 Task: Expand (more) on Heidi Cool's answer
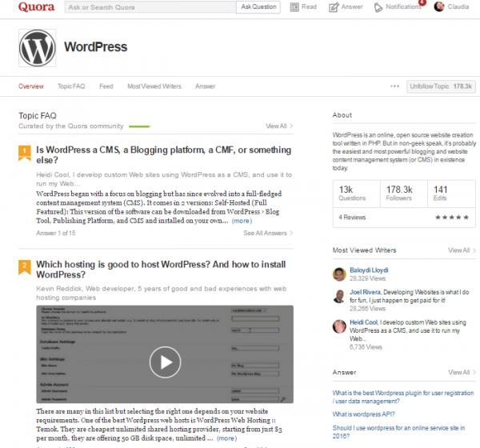tap(242, 221)
